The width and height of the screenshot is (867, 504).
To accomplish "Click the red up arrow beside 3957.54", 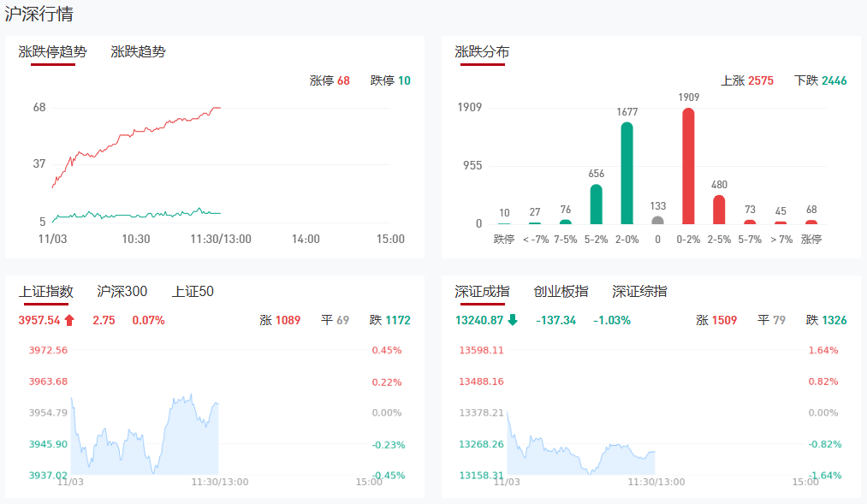I will tap(69, 321).
